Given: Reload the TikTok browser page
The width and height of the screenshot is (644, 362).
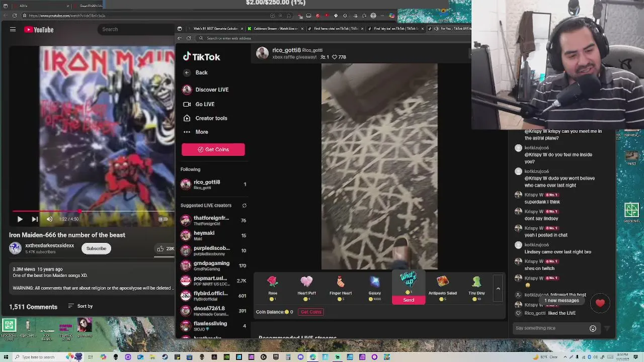Looking at the screenshot, I should pos(189,38).
